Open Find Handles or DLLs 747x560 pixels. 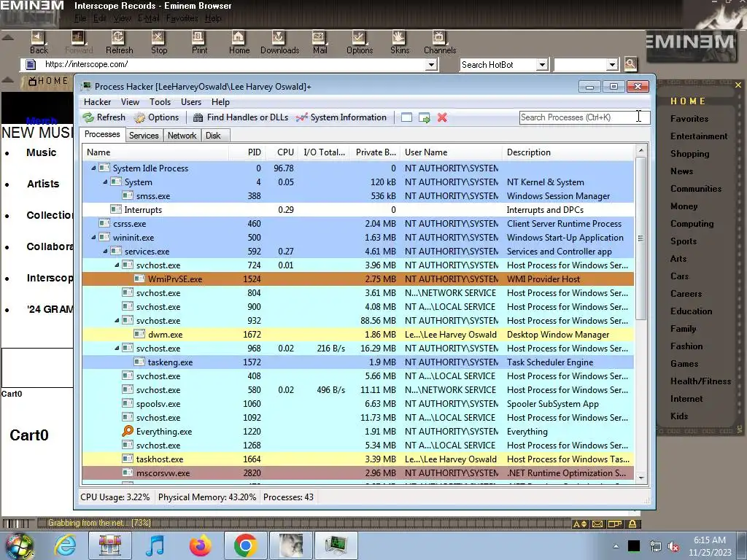tap(241, 117)
